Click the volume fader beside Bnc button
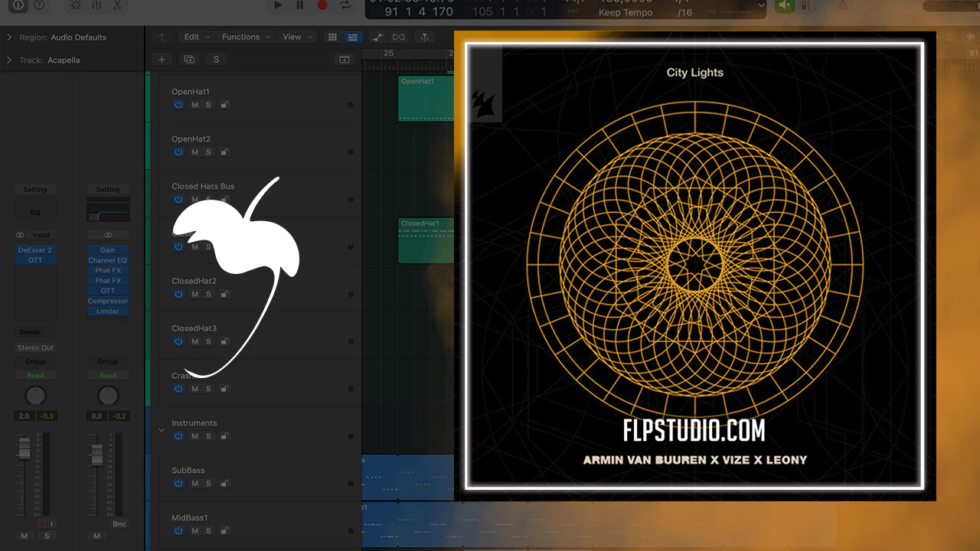The height and width of the screenshot is (551, 980). coord(96,455)
